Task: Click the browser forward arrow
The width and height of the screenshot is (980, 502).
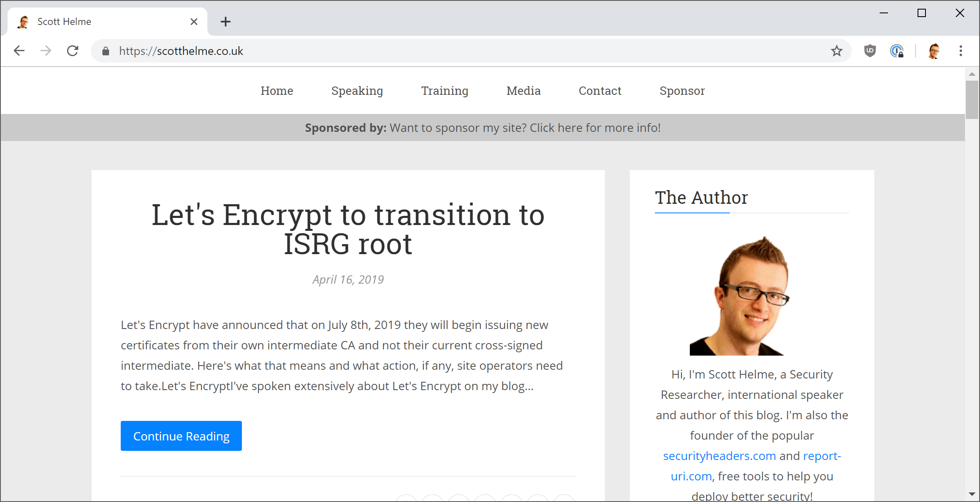Action: pos(46,51)
